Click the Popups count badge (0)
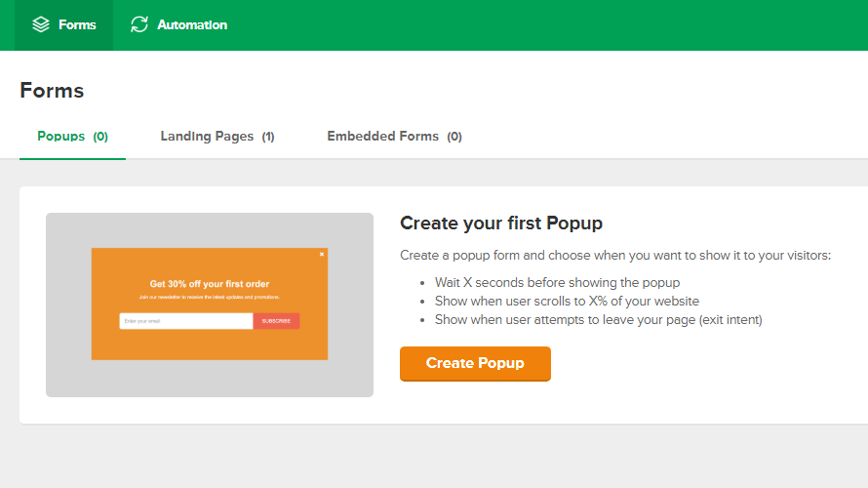Screen dimensions: 868x488 pos(100,137)
